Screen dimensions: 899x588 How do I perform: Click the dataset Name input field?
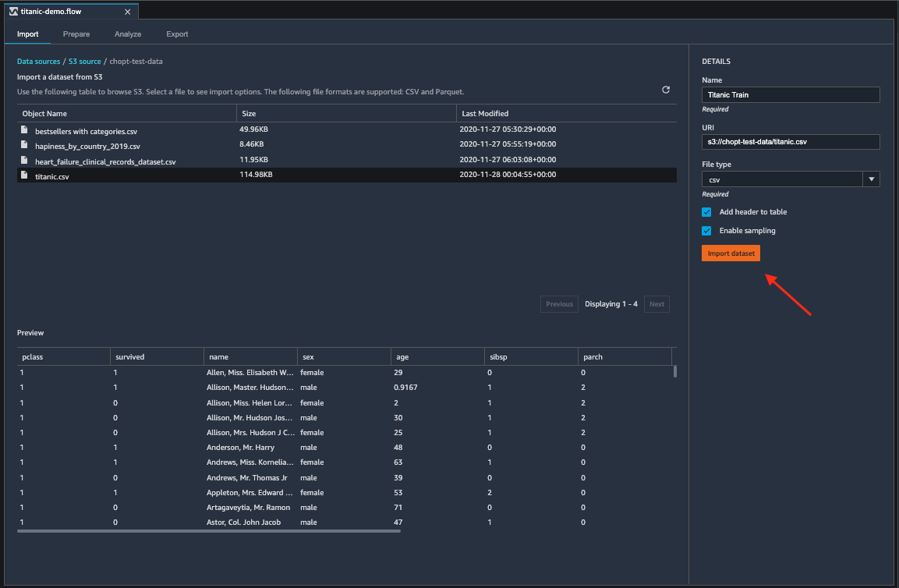pyautogui.click(x=790, y=95)
